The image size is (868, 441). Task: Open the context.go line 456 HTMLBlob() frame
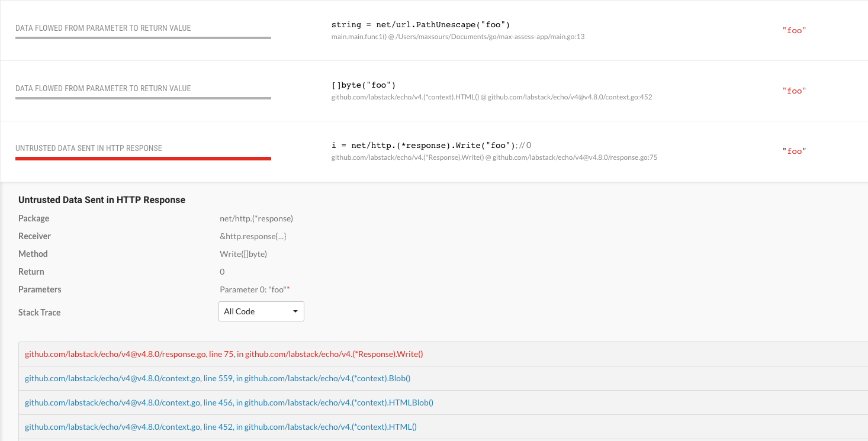(229, 403)
